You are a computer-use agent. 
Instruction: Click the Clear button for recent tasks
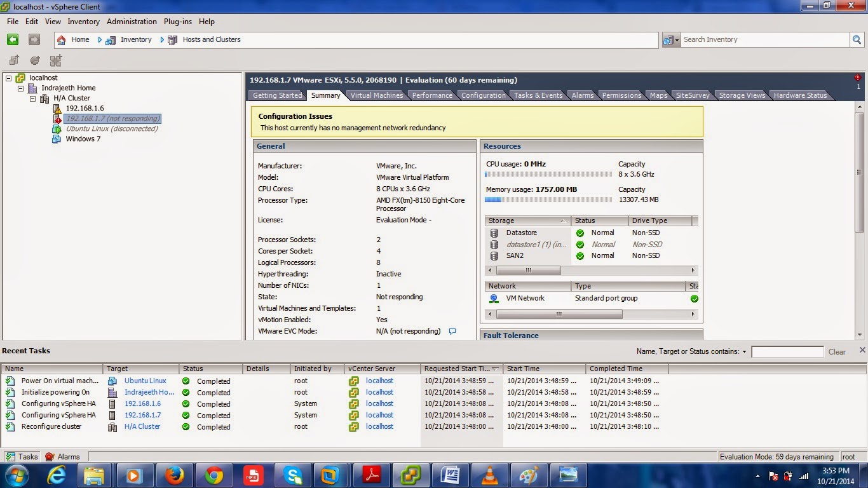click(837, 351)
